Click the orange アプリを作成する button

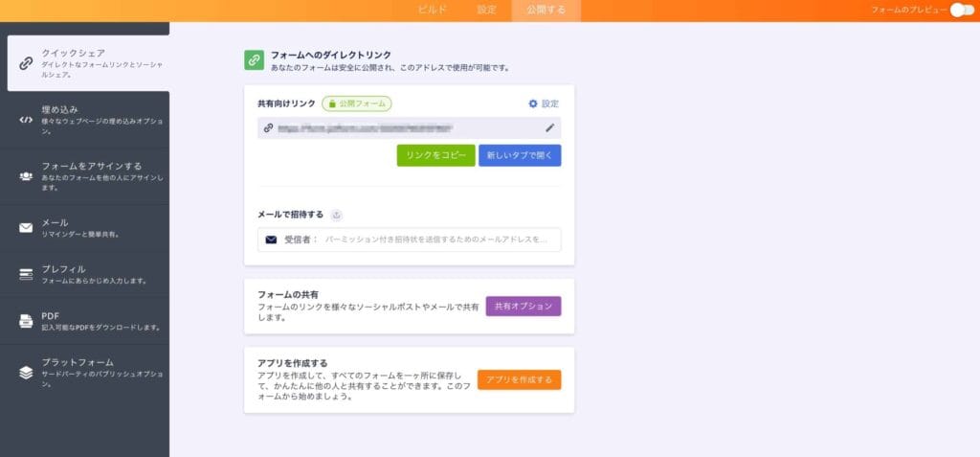tap(520, 380)
